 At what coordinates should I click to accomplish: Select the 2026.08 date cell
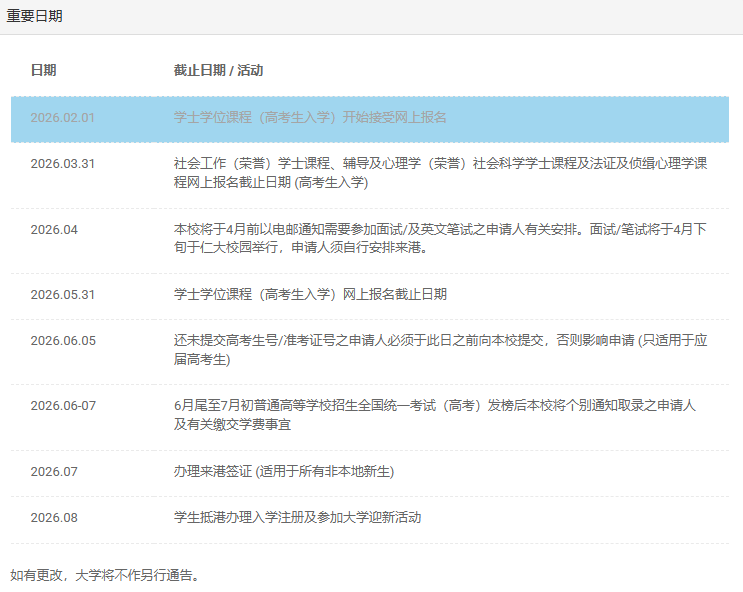[x=54, y=518]
